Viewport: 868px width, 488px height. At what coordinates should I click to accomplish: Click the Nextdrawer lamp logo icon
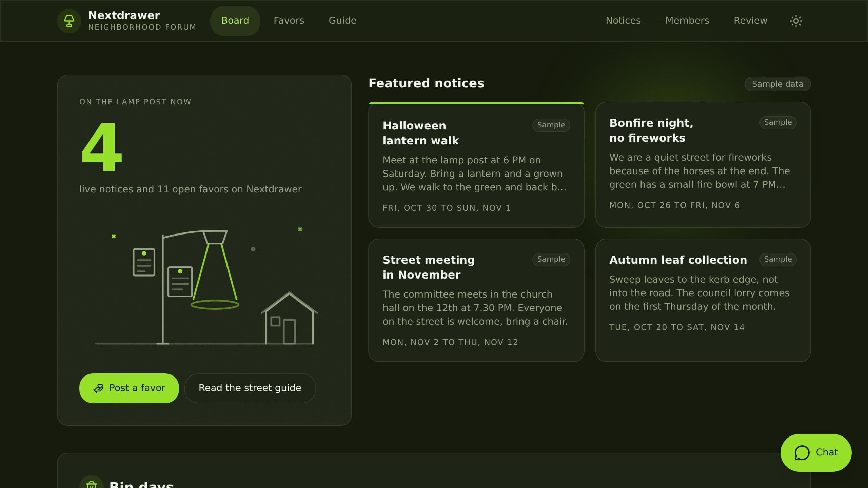tap(69, 21)
